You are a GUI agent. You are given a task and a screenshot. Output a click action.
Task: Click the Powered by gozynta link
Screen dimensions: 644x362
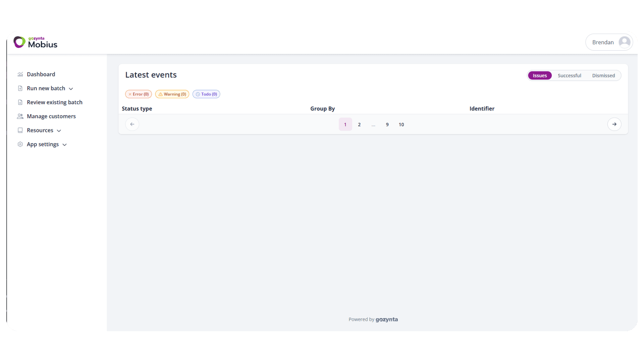(x=373, y=319)
